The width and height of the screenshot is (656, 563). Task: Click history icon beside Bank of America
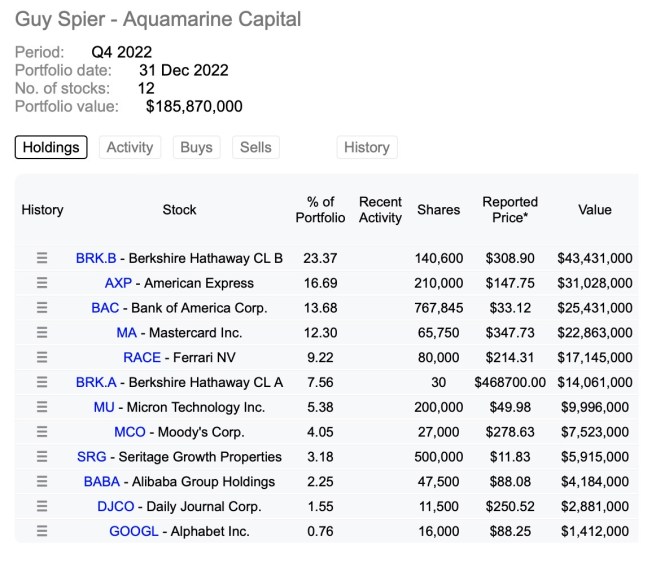[42, 308]
